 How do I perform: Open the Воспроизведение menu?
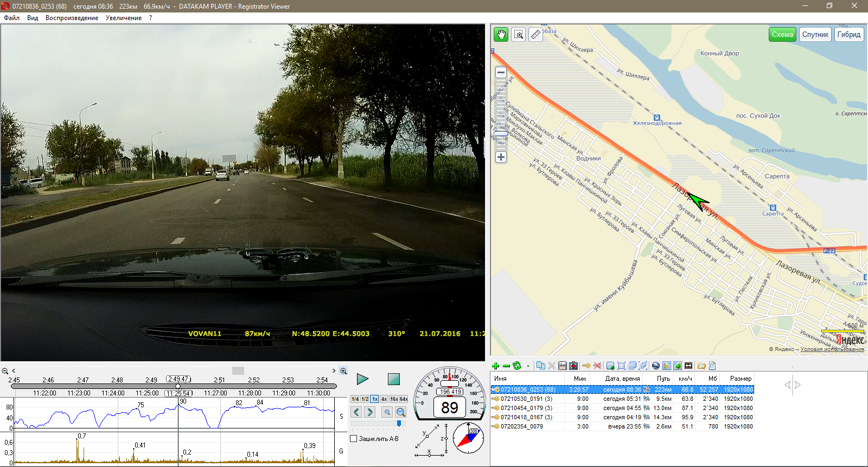coord(72,18)
